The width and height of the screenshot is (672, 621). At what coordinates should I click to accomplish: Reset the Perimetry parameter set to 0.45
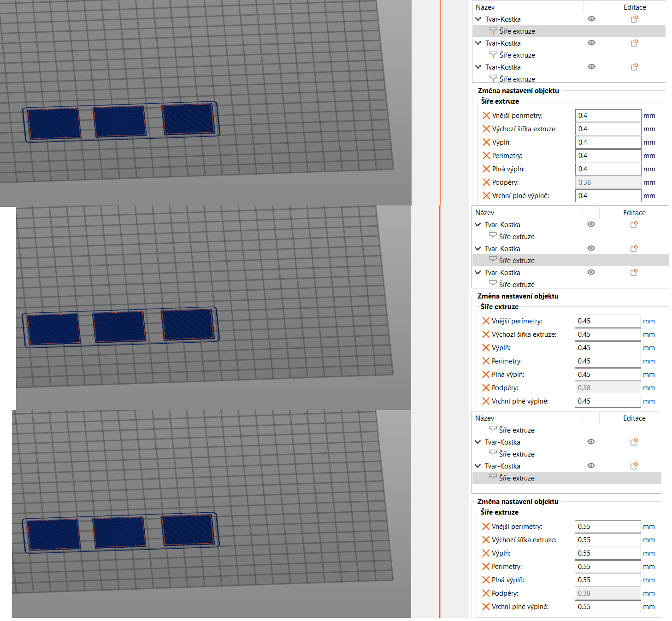pos(485,361)
